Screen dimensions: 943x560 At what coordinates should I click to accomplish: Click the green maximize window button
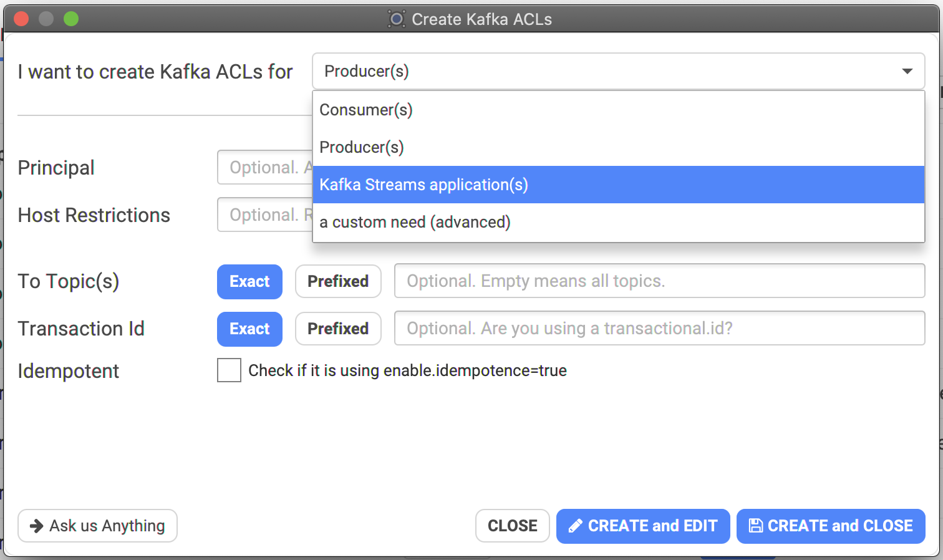click(71, 19)
